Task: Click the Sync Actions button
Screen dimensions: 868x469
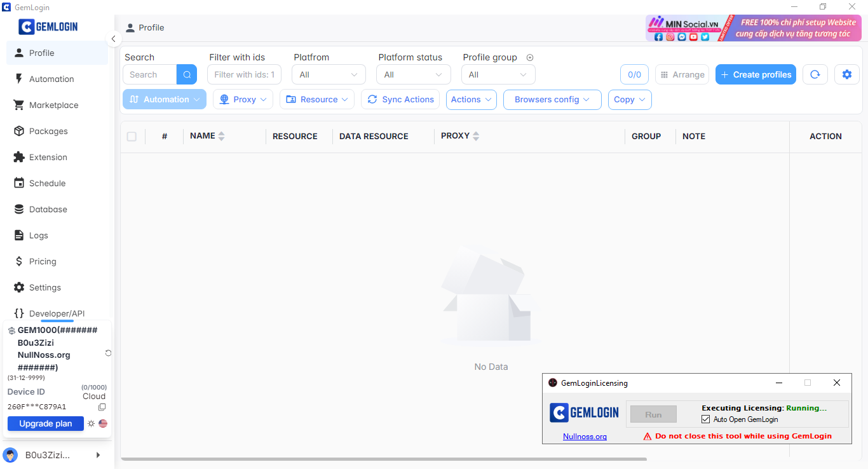Action: pyautogui.click(x=400, y=99)
